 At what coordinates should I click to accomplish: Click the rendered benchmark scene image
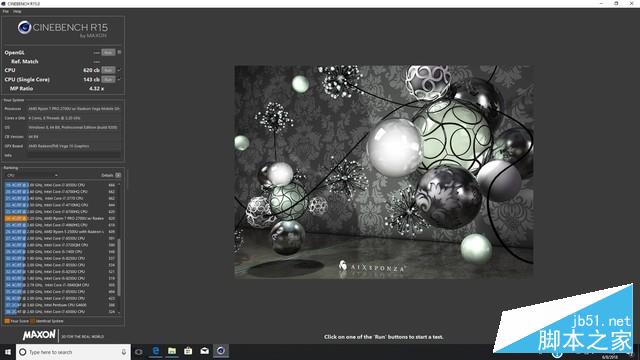pyautogui.click(x=384, y=172)
